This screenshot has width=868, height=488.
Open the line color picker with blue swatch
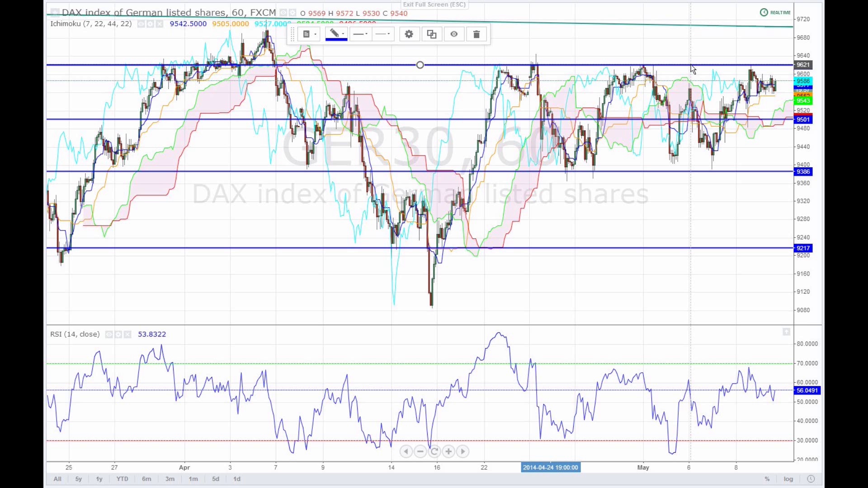pos(336,34)
